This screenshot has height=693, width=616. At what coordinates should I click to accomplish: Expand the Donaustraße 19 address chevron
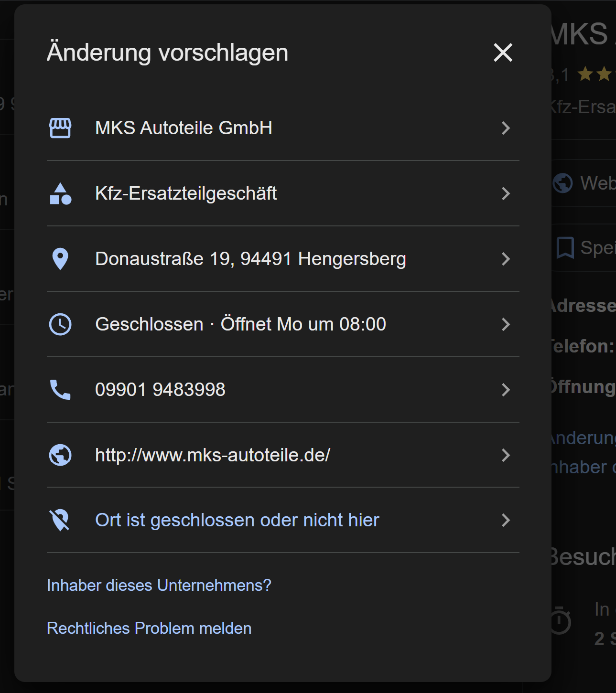pyautogui.click(x=506, y=259)
